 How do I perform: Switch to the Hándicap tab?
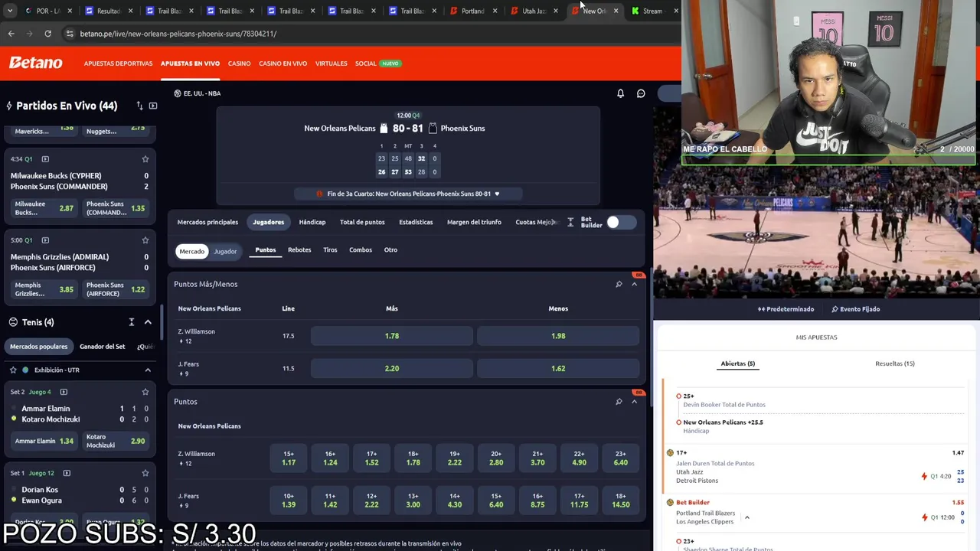(312, 222)
